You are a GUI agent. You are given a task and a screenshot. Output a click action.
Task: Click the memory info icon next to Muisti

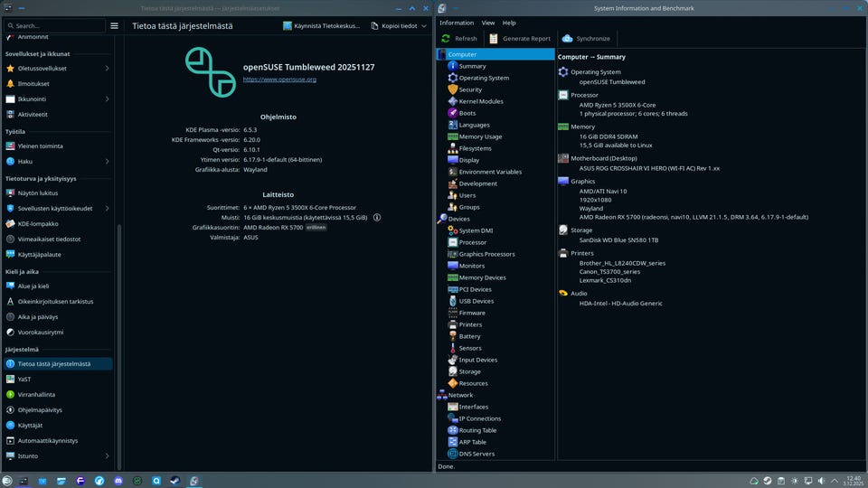[377, 218]
